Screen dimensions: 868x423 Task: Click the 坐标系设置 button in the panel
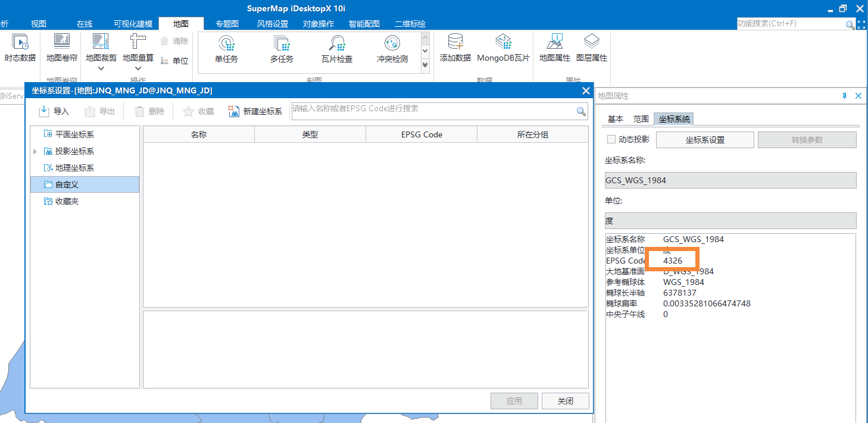pos(705,140)
